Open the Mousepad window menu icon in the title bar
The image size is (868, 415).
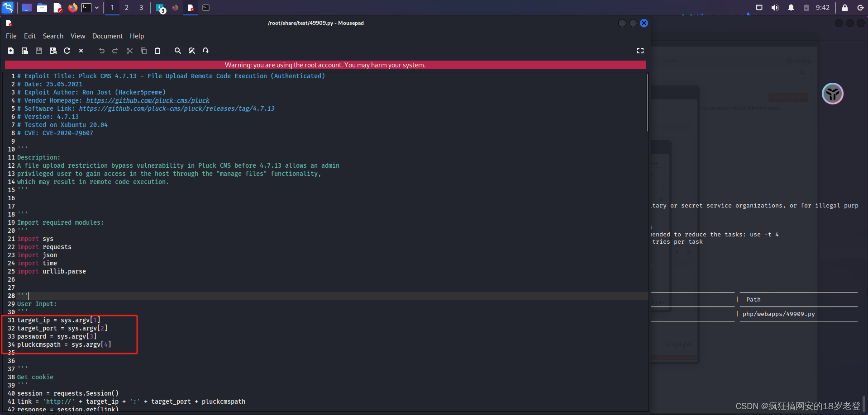tap(9, 23)
